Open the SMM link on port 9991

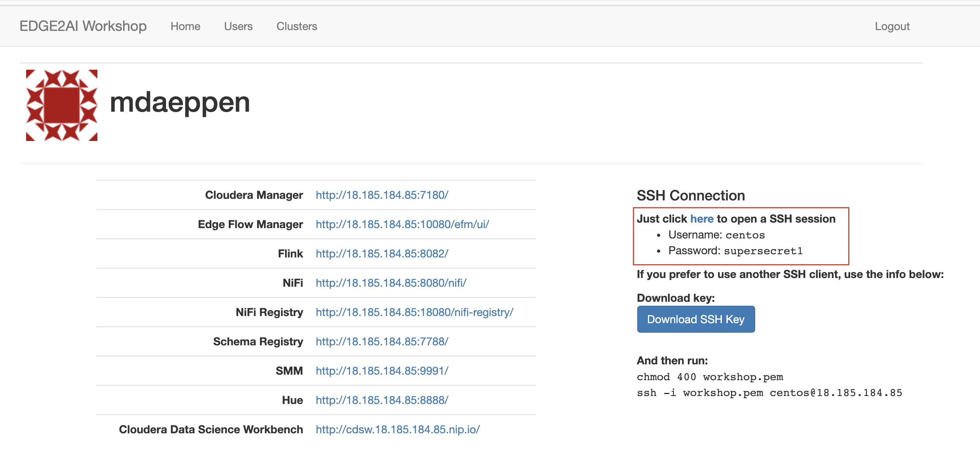(382, 371)
